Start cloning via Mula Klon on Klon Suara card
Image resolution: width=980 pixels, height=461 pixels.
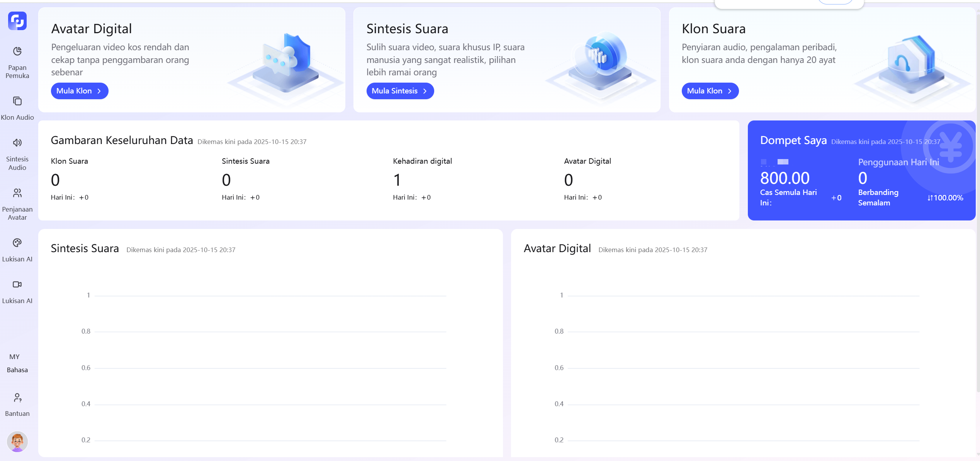click(x=710, y=91)
